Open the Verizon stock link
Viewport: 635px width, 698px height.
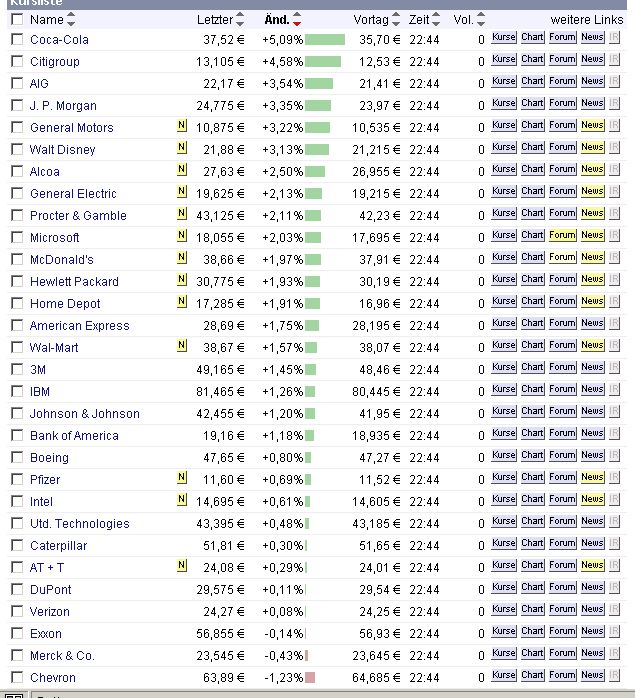(x=49, y=612)
